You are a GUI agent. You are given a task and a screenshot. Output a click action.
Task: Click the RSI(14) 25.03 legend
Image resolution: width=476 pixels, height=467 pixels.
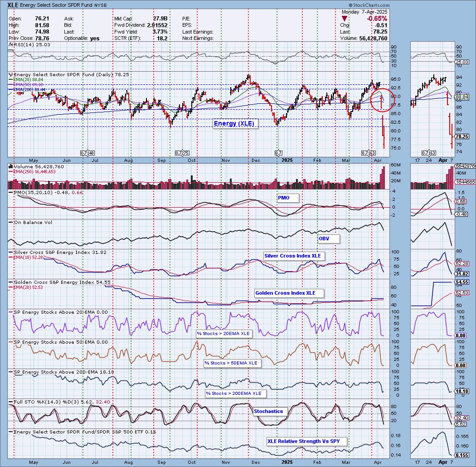click(x=29, y=44)
